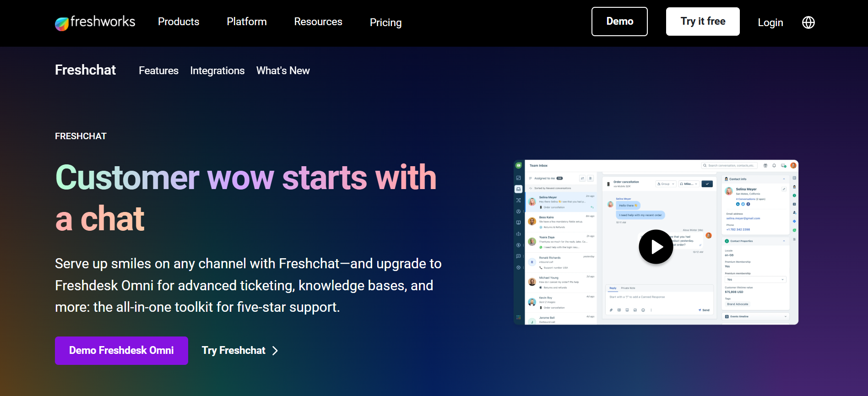Image resolution: width=868 pixels, height=396 pixels.
Task: Open the Resources menu
Action: 318,22
